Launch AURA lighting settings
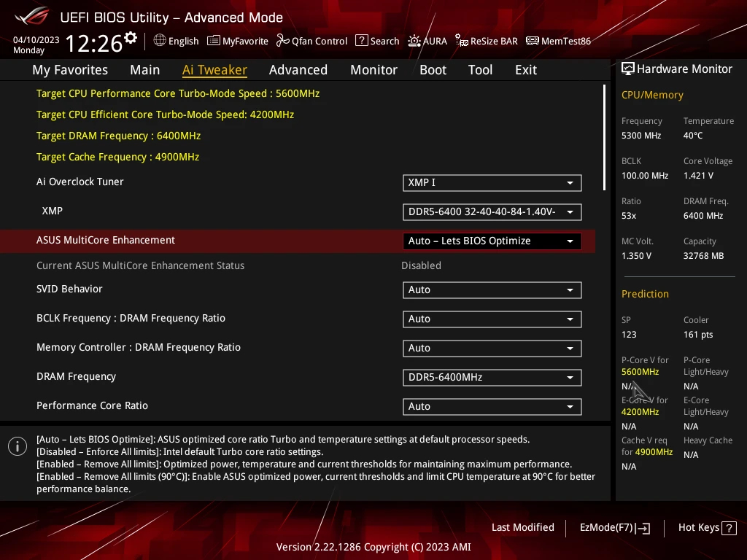The image size is (747, 560). 427,41
